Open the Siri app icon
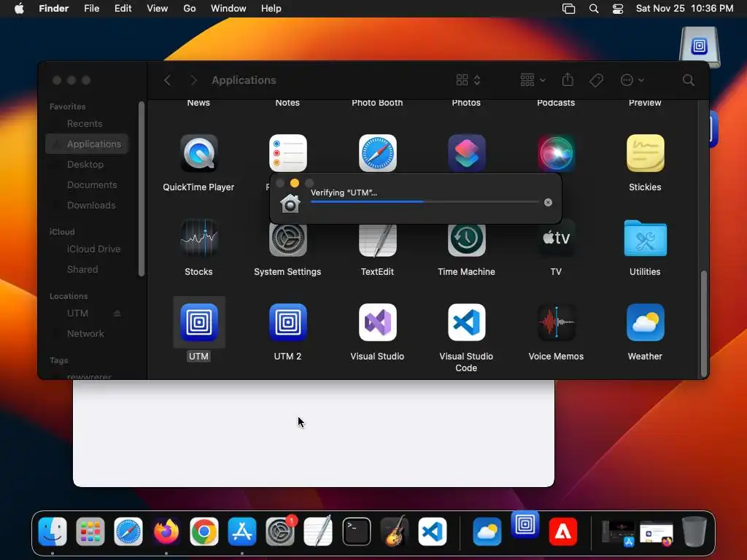Image resolution: width=747 pixels, height=560 pixels. pyautogui.click(x=556, y=153)
